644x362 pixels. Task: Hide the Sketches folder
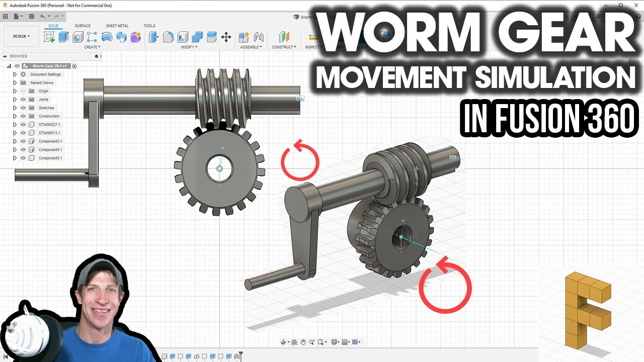coord(23,108)
